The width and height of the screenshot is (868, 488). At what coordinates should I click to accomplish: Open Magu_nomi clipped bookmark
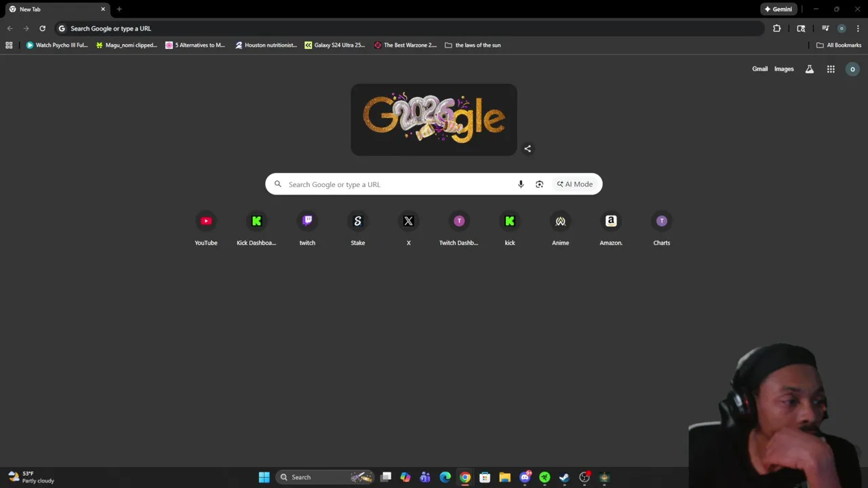point(127,45)
